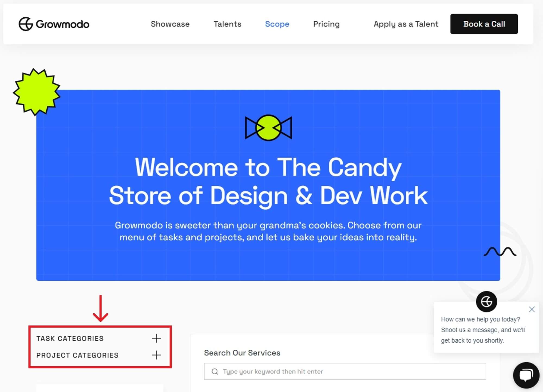Open the chat launcher bubble icon
The width and height of the screenshot is (543, 392).
click(x=526, y=375)
